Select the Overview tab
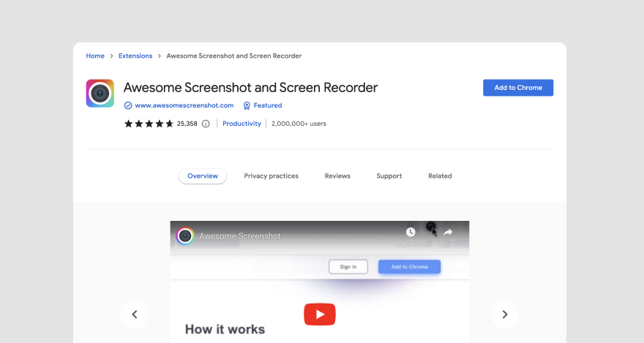 point(203,176)
